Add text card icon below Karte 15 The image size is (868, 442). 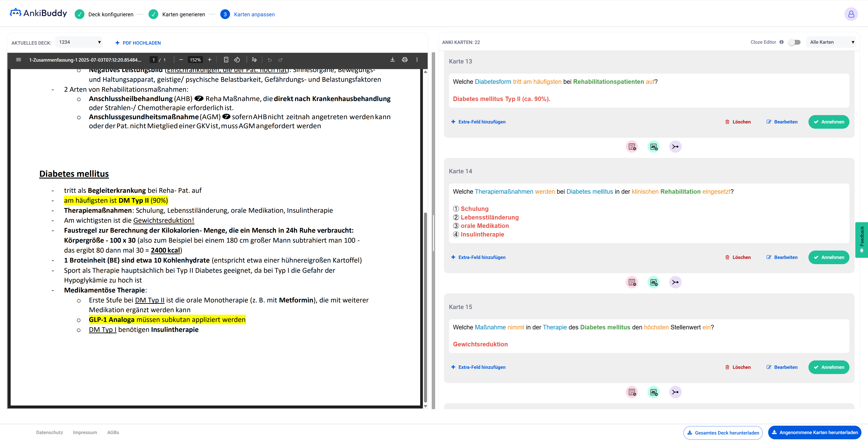point(632,392)
